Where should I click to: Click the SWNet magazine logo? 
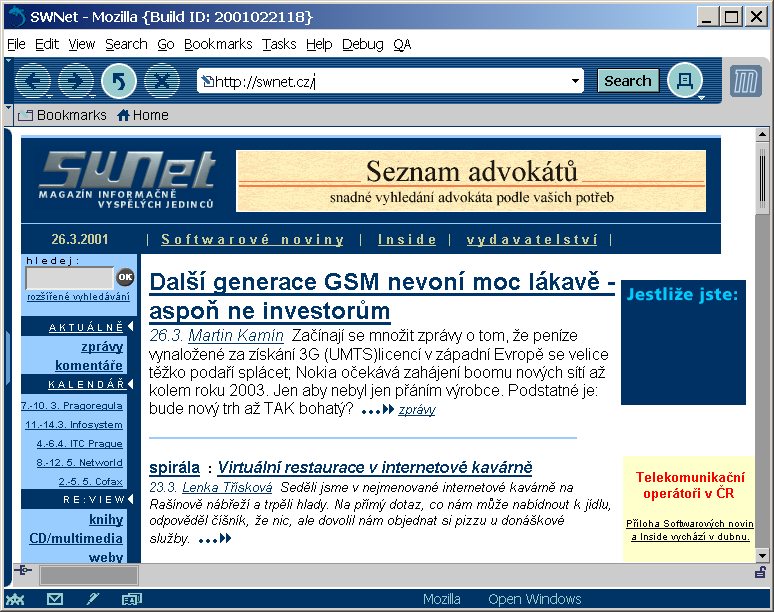(x=127, y=180)
